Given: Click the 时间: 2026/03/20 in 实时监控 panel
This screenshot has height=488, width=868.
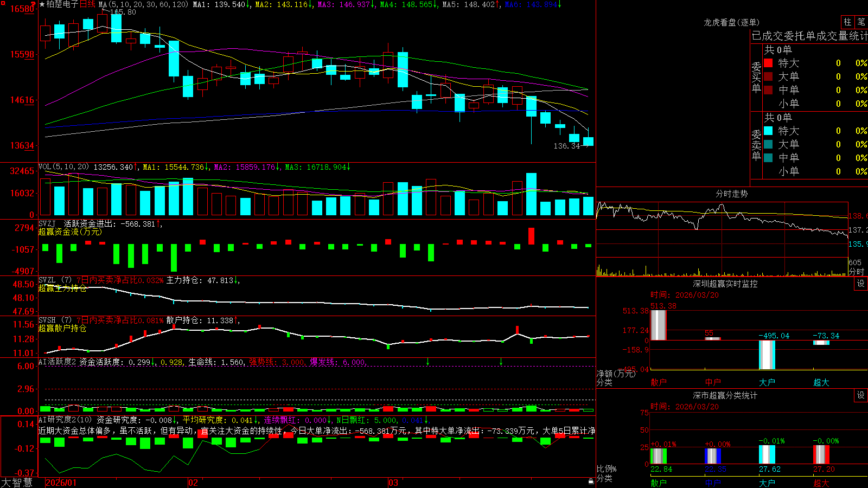Looking at the screenshot, I should coord(685,295).
